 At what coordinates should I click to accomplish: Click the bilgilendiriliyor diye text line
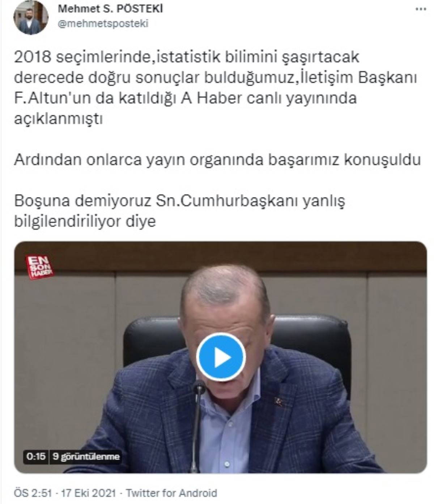(x=85, y=221)
